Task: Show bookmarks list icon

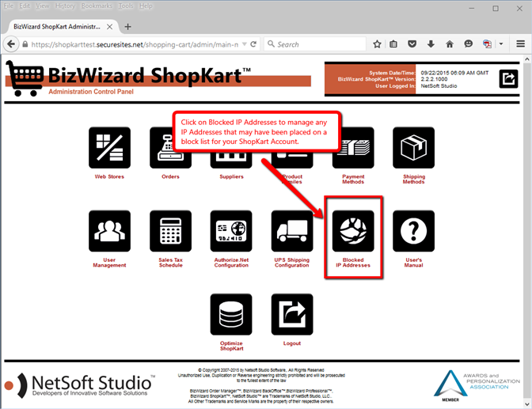Action: tap(393, 44)
